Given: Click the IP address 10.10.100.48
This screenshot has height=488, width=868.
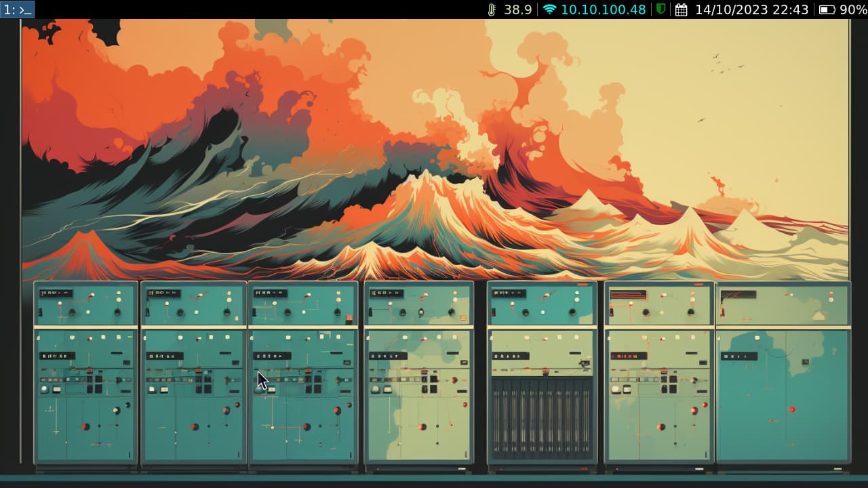Looking at the screenshot, I should (x=604, y=9).
